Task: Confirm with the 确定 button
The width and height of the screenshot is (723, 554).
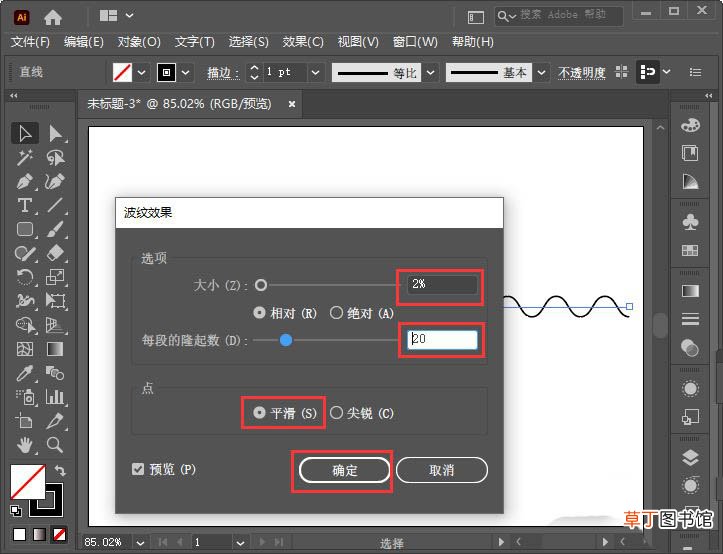Action: pos(344,470)
